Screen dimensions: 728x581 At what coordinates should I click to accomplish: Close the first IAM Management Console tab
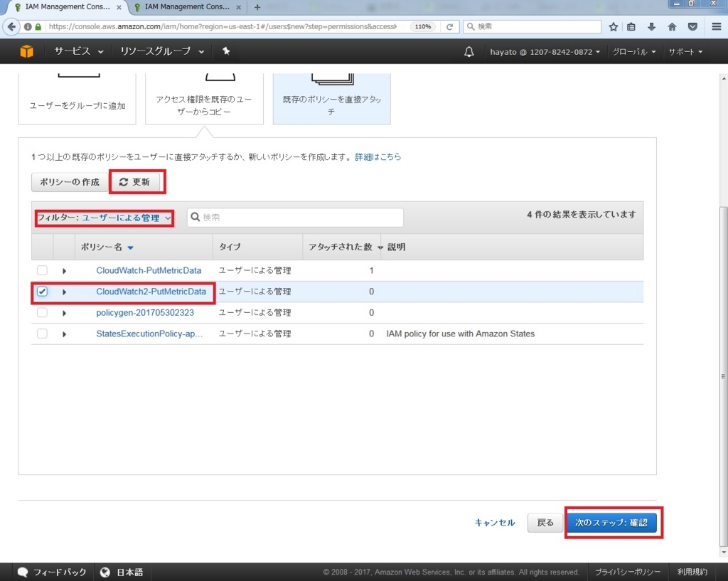tap(119, 7)
